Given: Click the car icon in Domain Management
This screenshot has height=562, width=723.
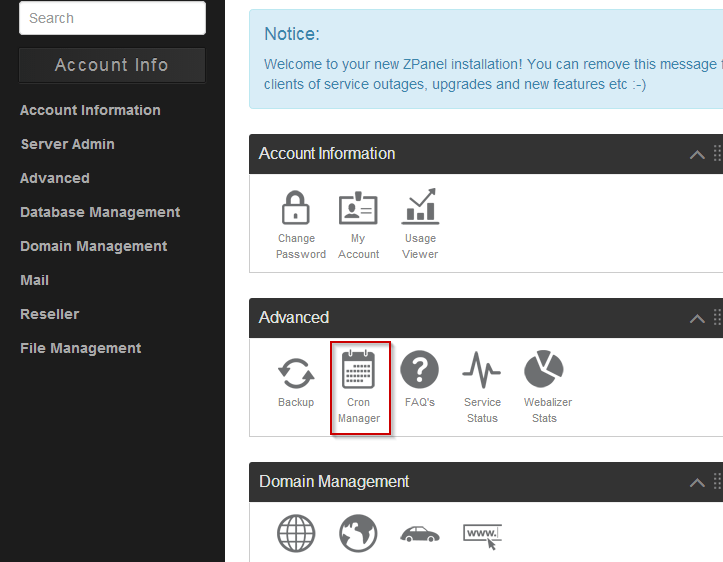Looking at the screenshot, I should tap(420, 534).
